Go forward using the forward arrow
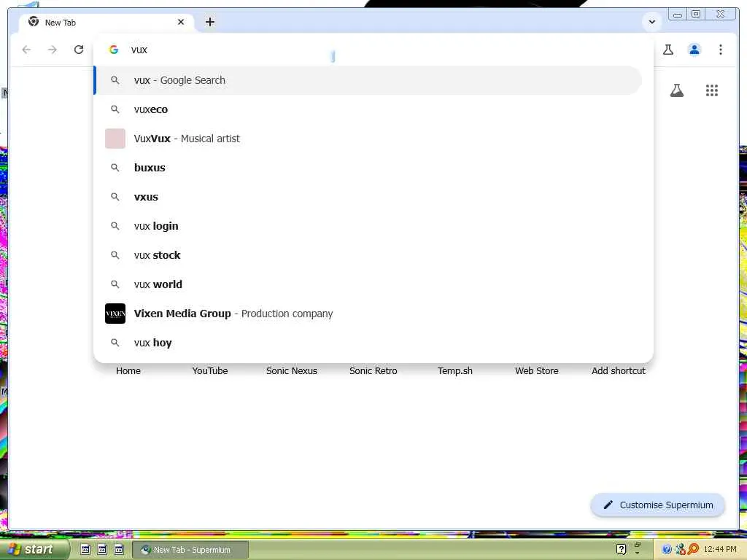 click(53, 50)
